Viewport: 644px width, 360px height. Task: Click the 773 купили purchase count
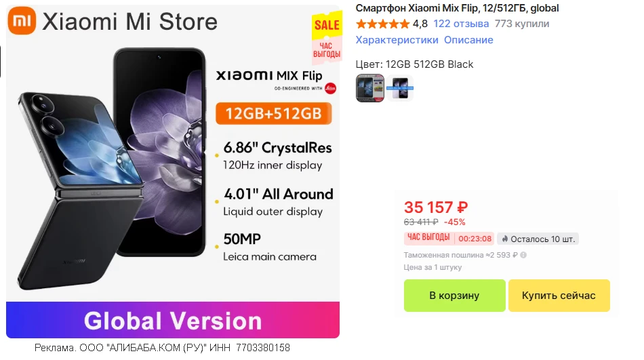coord(522,24)
